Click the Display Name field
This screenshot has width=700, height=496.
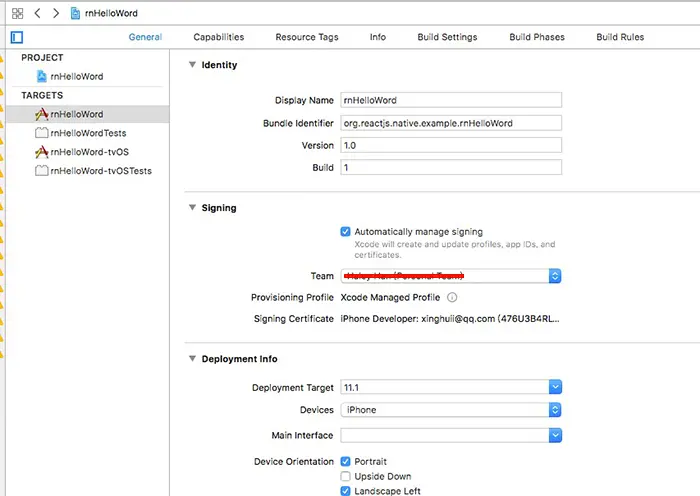coord(451,100)
